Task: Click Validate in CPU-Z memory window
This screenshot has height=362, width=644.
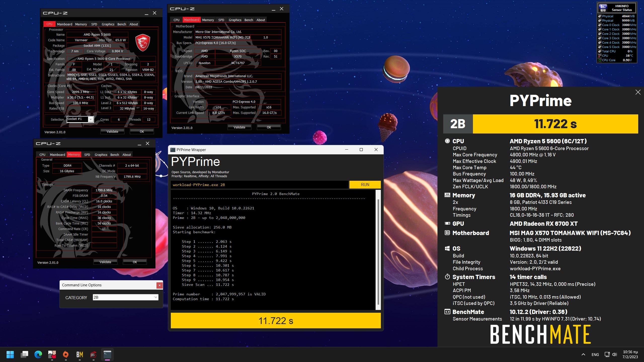Action: 105,262
